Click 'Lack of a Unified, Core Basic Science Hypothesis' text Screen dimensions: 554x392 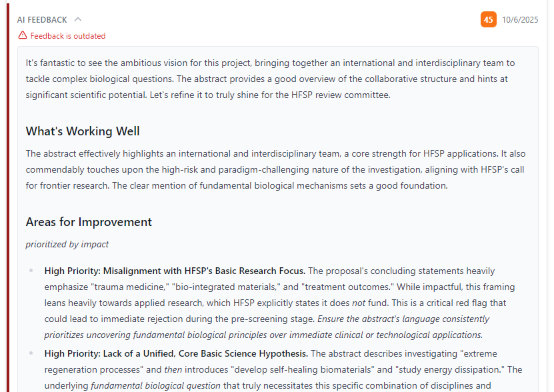tap(205, 353)
